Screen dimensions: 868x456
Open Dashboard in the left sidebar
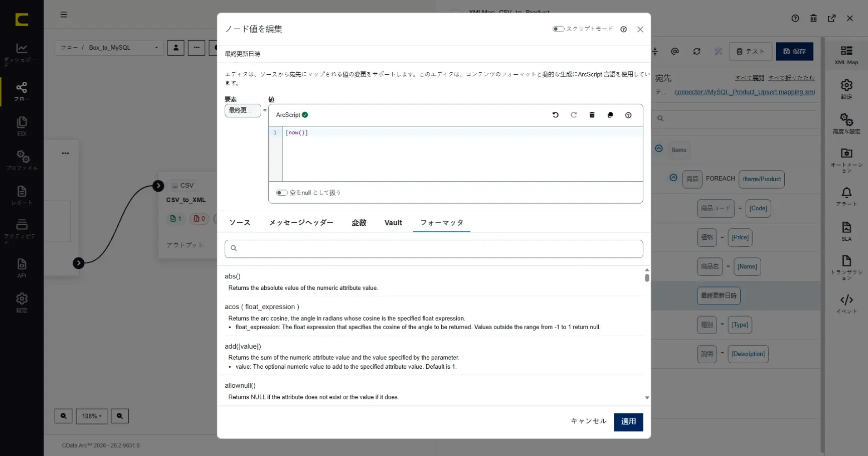point(22,54)
